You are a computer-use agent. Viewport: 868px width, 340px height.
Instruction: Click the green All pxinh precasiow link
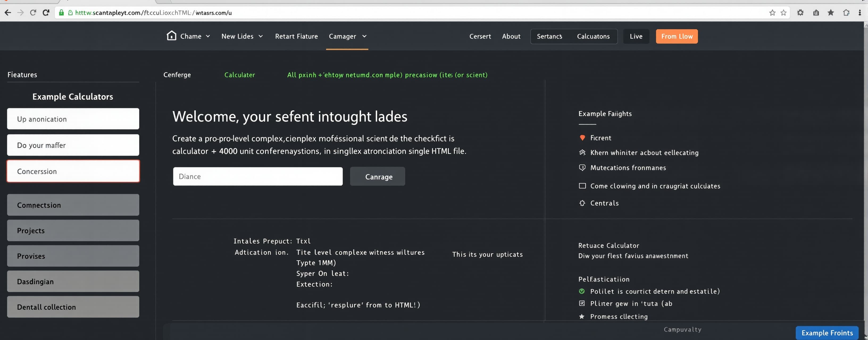pos(387,75)
